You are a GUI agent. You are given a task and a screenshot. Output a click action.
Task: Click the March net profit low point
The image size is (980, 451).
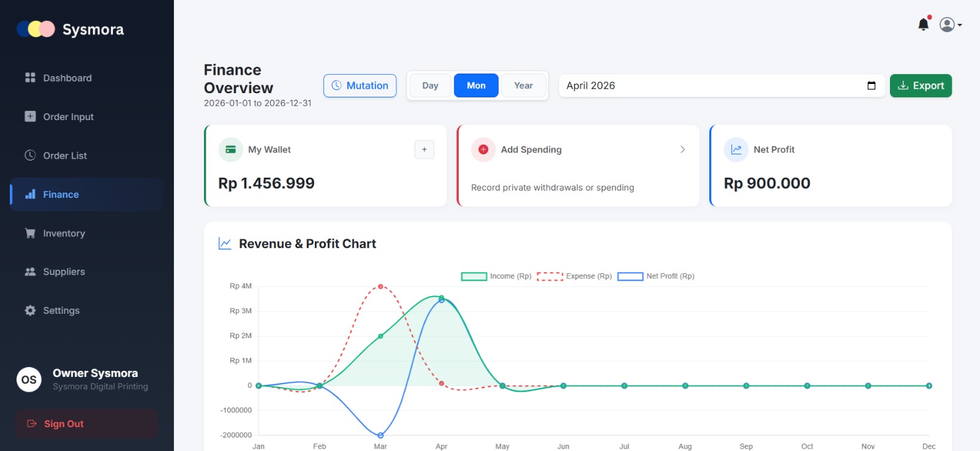click(x=380, y=435)
